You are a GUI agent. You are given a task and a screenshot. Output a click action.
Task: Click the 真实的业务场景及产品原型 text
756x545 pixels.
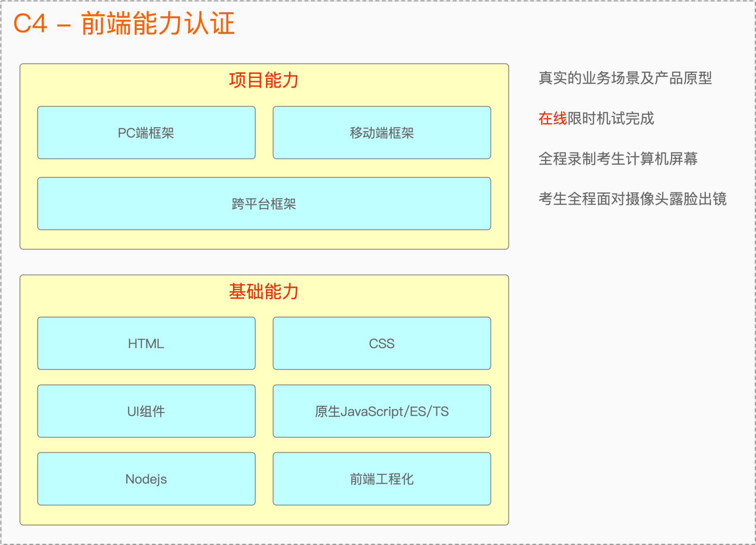(x=625, y=78)
